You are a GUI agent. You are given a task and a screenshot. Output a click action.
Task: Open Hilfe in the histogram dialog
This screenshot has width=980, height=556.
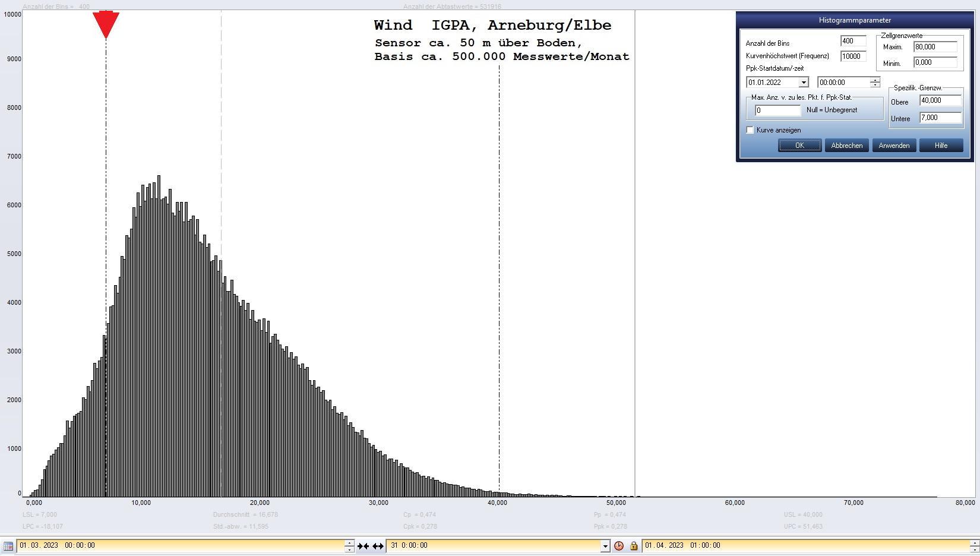(941, 146)
